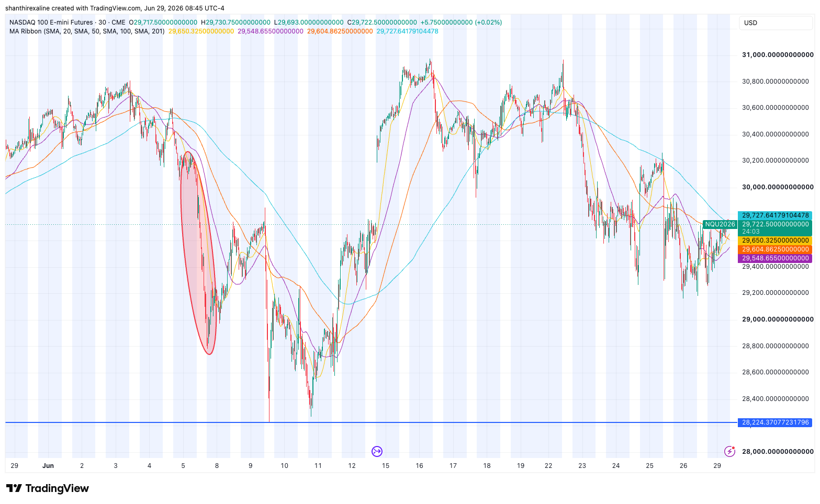The width and height of the screenshot is (820, 504).
Task: Select the USD currency label
Action: 750,22
